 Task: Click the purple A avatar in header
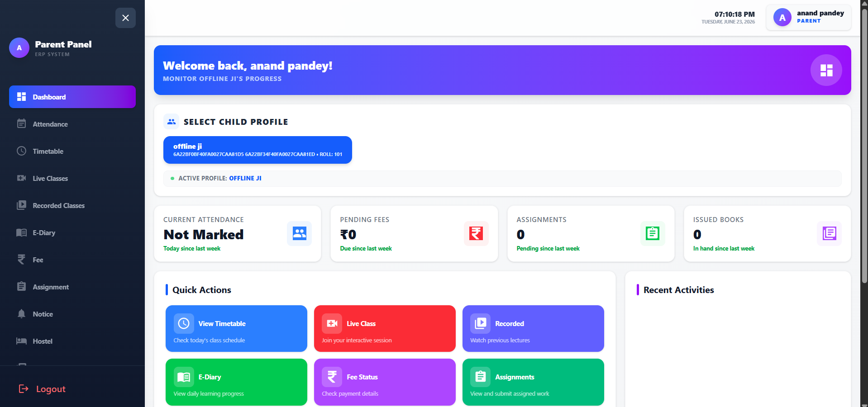coord(782,17)
